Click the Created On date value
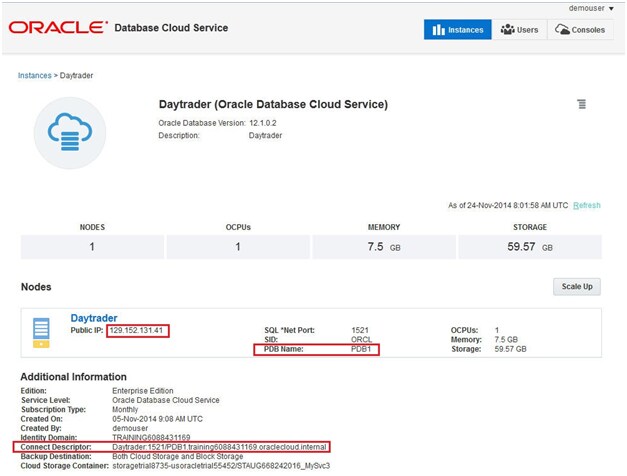The width and height of the screenshot is (627, 476). (x=158, y=419)
